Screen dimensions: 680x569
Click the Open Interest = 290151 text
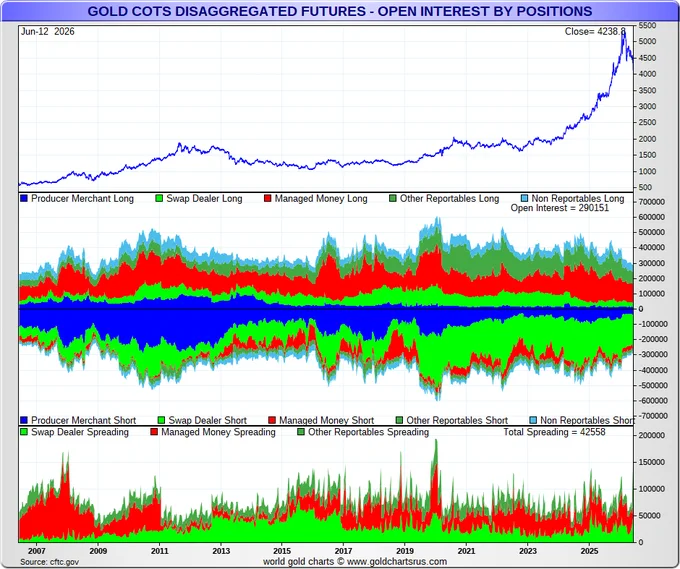pos(559,208)
